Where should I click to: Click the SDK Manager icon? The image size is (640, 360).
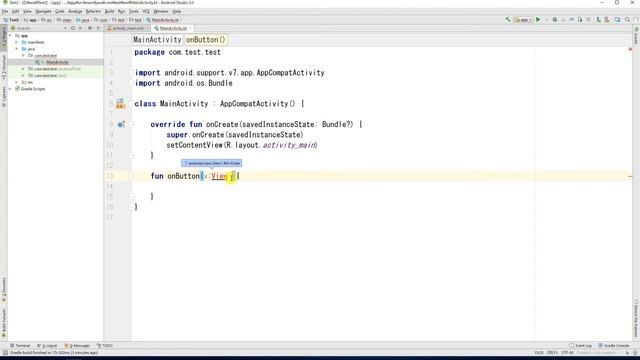(607, 20)
